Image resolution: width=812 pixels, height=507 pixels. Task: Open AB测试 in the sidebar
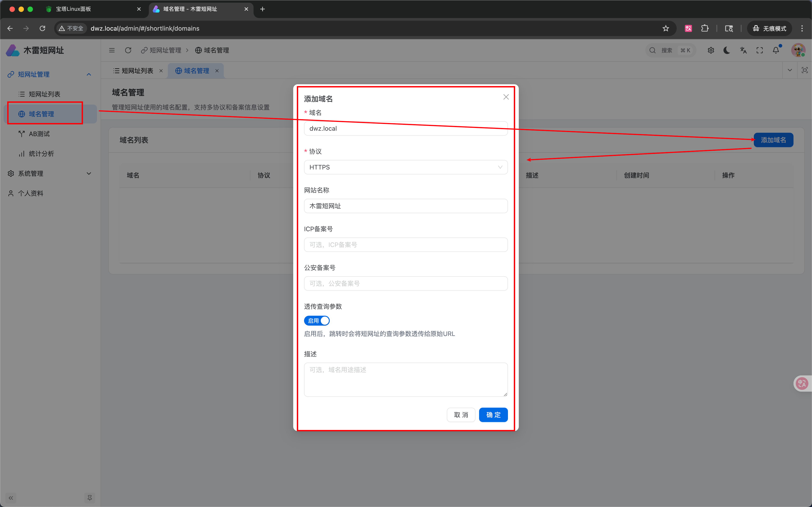coord(39,134)
